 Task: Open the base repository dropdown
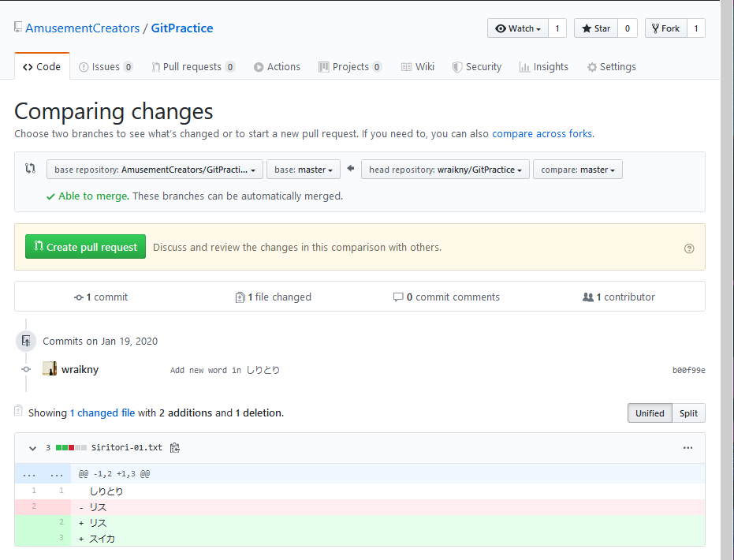(155, 170)
